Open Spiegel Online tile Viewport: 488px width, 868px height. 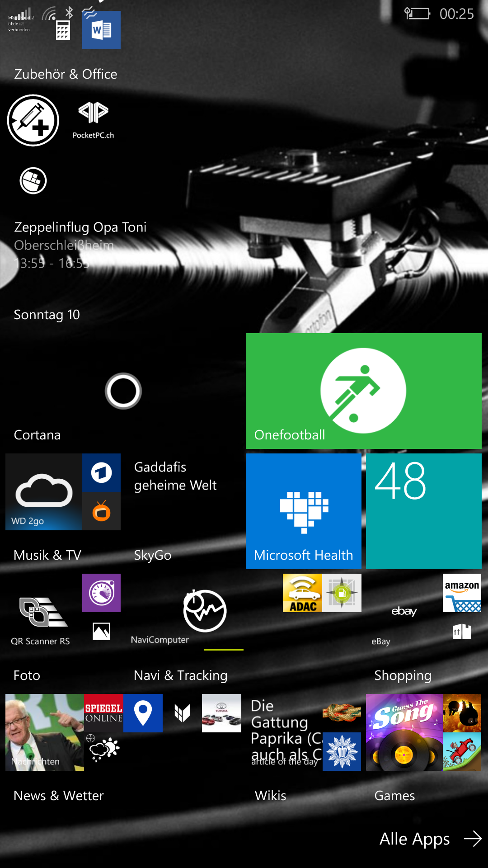click(x=103, y=713)
